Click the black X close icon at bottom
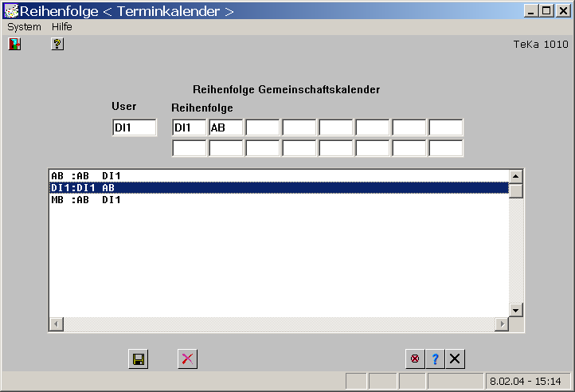Viewport: 575px width, 392px height. click(x=455, y=359)
